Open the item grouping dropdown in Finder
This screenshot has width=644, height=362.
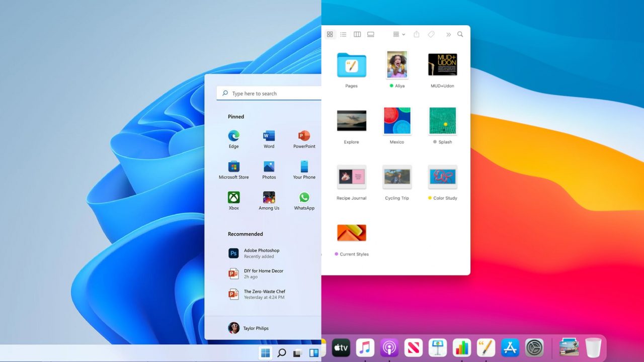398,34
